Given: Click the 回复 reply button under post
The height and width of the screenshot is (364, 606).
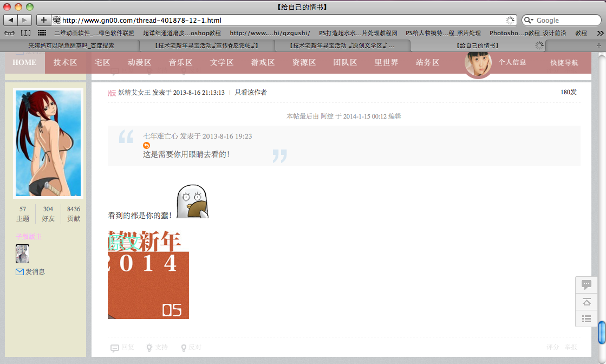Looking at the screenshot, I should (x=122, y=348).
